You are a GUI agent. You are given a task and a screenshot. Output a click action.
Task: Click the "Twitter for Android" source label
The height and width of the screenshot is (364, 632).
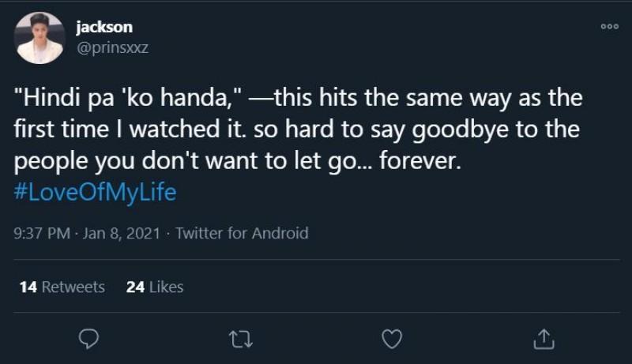242,233
